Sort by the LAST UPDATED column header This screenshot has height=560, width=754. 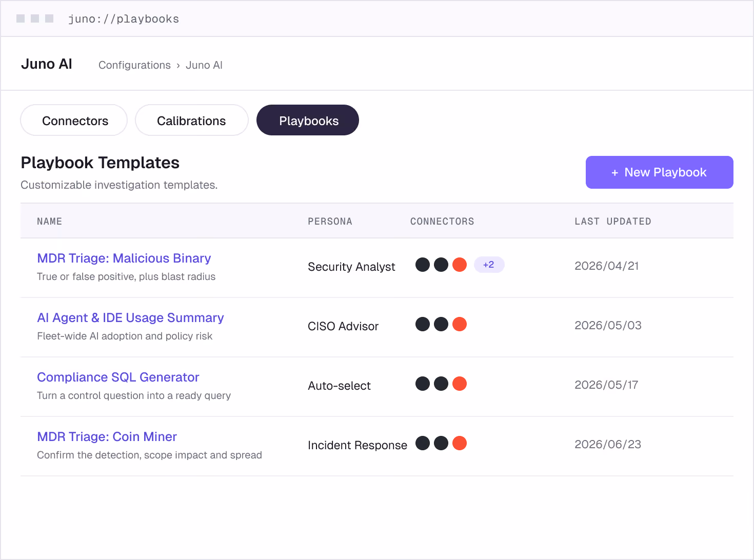tap(613, 221)
